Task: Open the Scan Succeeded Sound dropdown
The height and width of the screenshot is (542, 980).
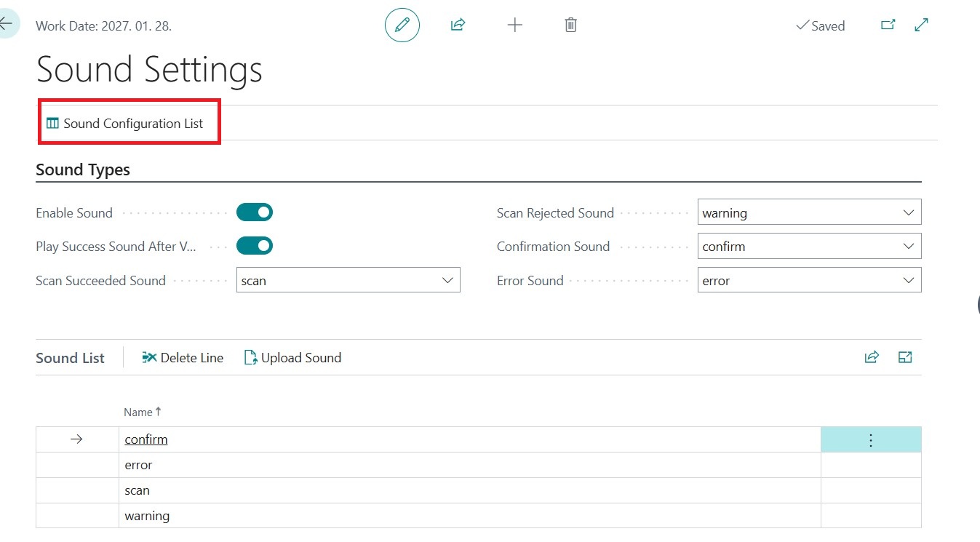Action: [x=348, y=281]
